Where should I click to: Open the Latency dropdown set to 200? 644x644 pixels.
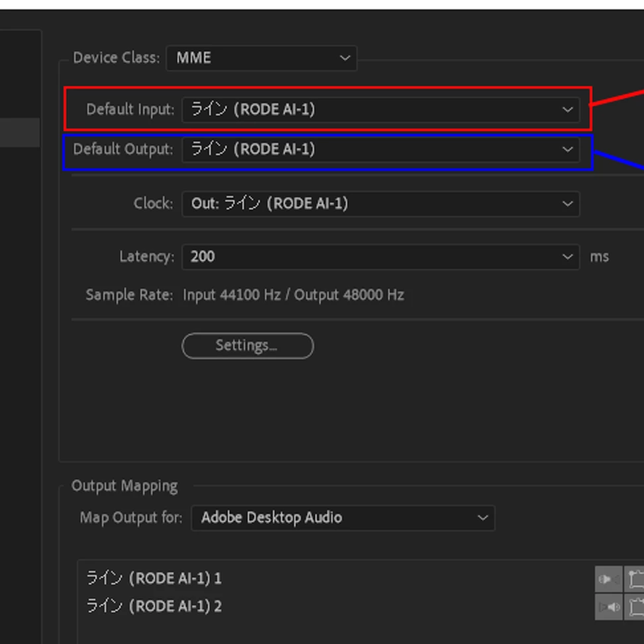click(381, 256)
